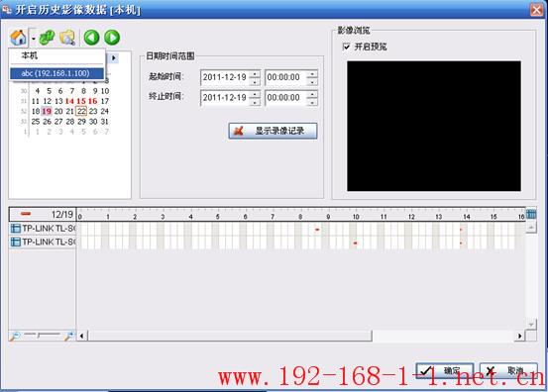The image size is (548, 392).
Task: Click the folder search magnifier icon
Action: (x=67, y=38)
